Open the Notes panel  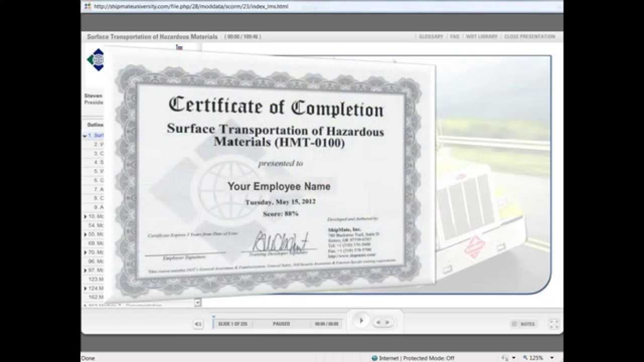coord(523,324)
